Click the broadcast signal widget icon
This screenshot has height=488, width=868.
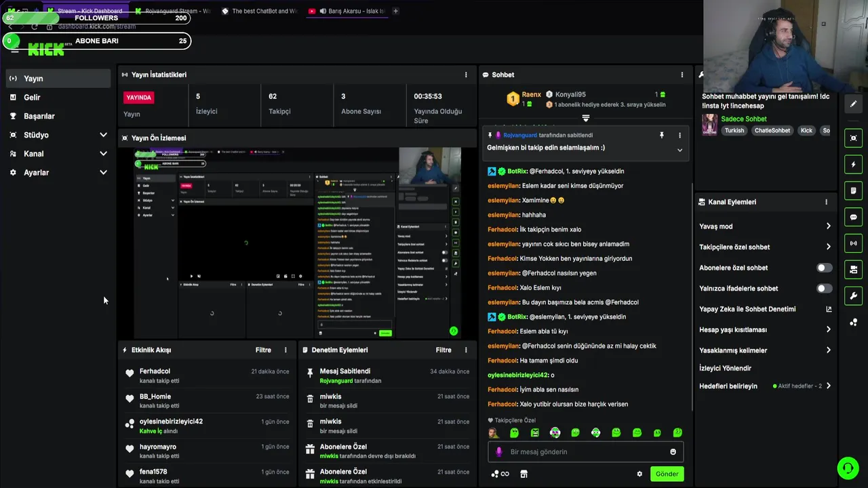click(853, 243)
